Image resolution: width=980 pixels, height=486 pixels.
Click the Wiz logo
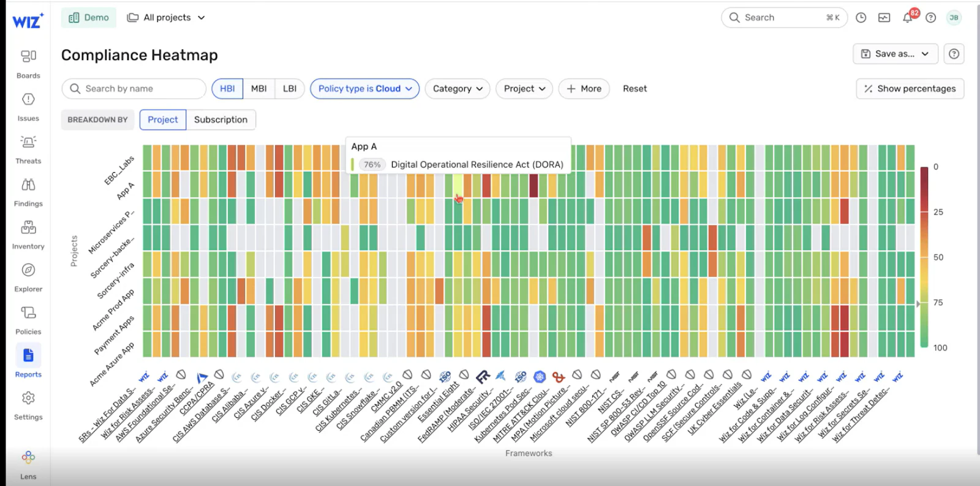point(28,21)
